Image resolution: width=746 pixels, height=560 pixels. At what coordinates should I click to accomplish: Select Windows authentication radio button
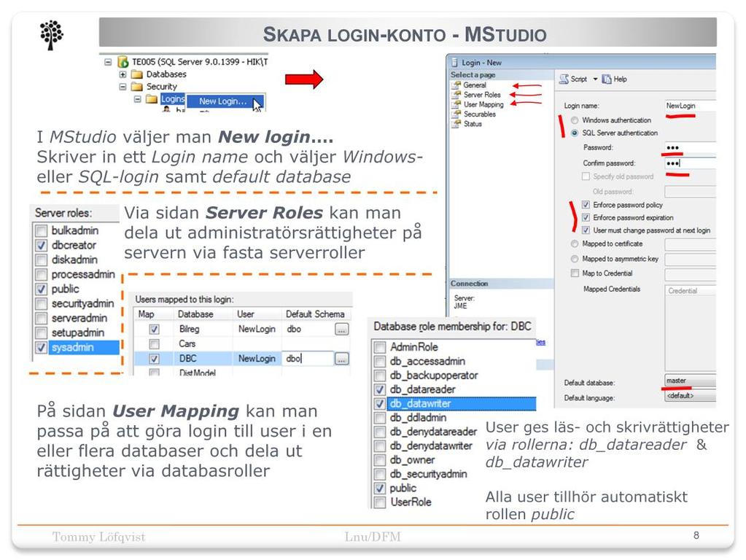click(575, 120)
